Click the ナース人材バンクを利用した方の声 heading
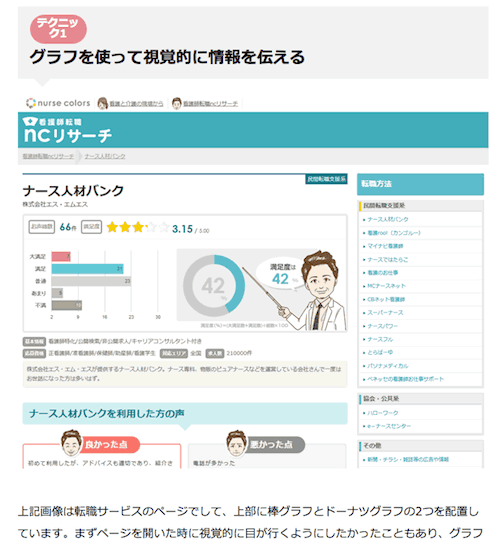 pos(106,414)
